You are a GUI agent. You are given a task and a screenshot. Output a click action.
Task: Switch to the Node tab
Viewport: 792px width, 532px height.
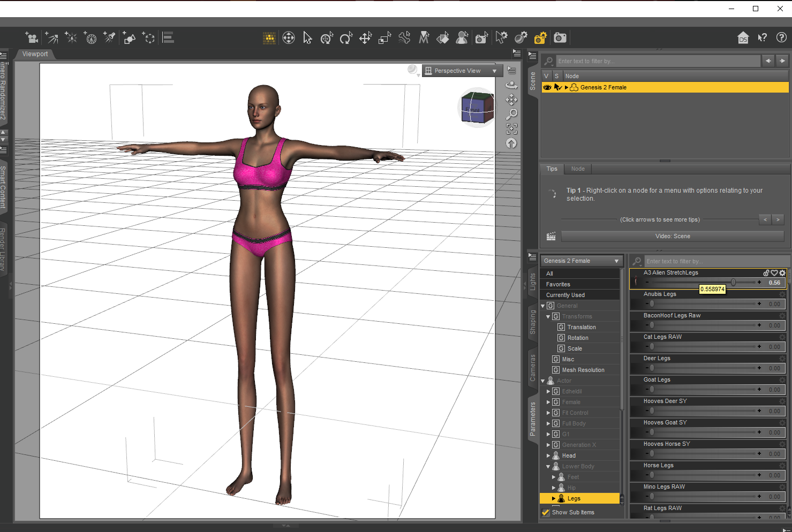[578, 169]
